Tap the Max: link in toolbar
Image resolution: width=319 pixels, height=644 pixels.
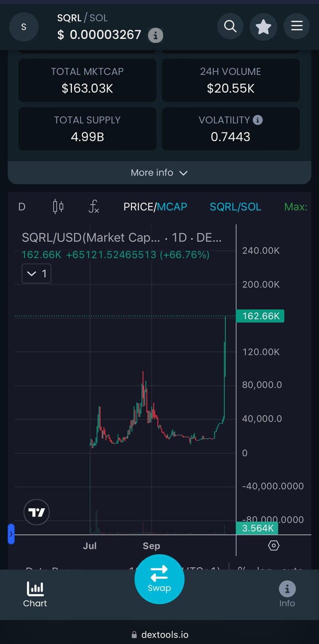(x=296, y=207)
